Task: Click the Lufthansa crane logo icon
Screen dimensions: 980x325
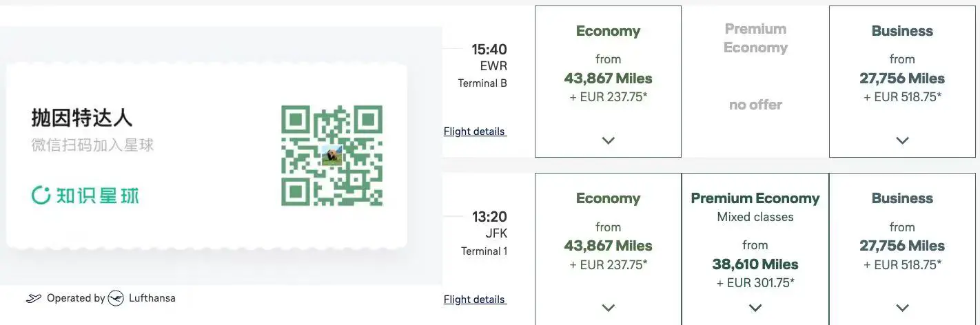Action: pos(116,298)
